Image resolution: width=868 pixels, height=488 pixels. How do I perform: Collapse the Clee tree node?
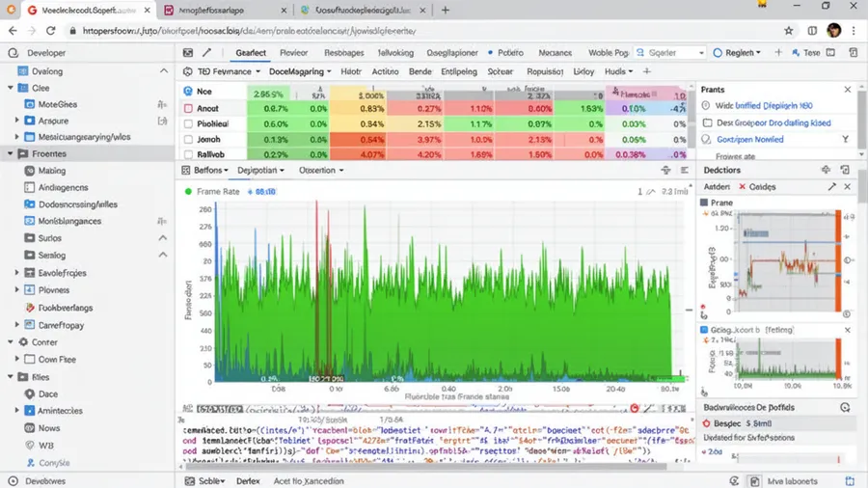(10, 88)
